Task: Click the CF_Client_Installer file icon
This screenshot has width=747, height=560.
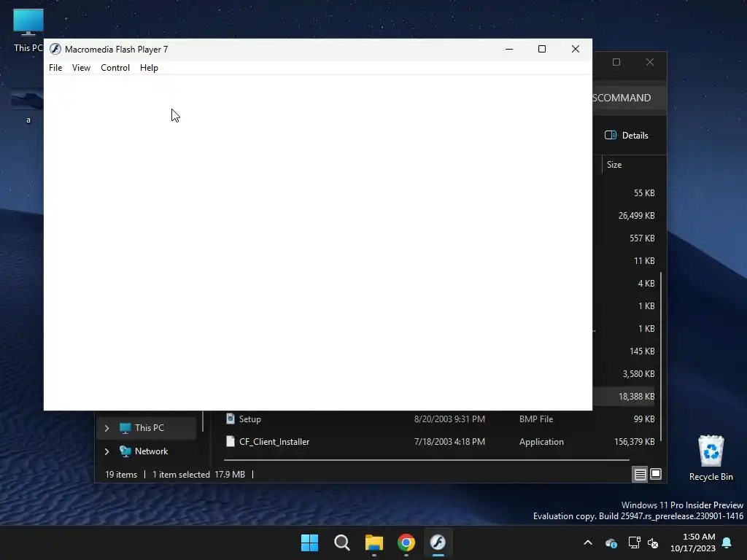Action: click(x=231, y=441)
